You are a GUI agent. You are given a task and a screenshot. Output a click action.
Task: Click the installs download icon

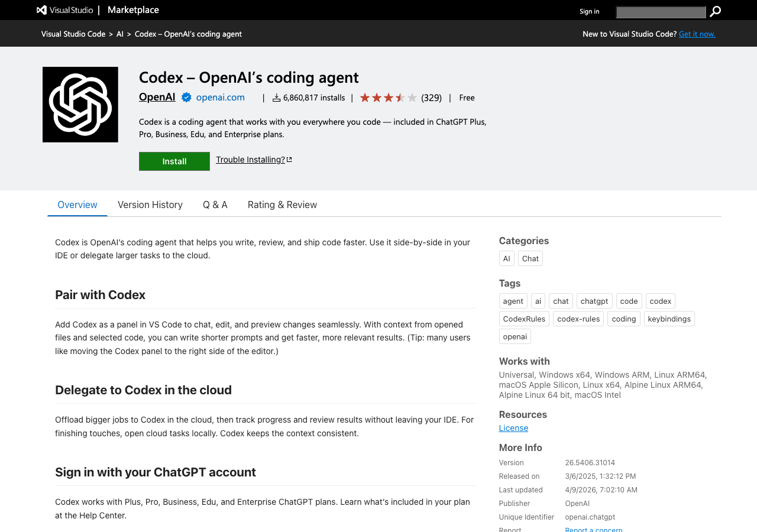(276, 98)
